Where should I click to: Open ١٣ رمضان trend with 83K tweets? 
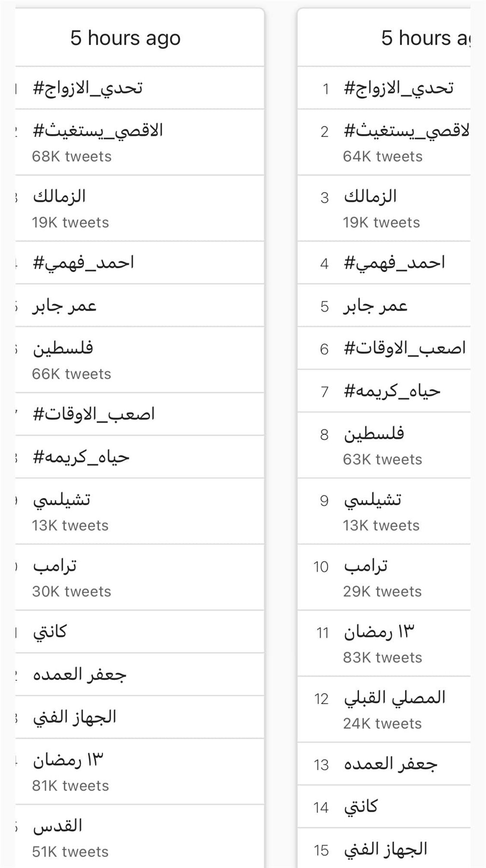click(379, 632)
